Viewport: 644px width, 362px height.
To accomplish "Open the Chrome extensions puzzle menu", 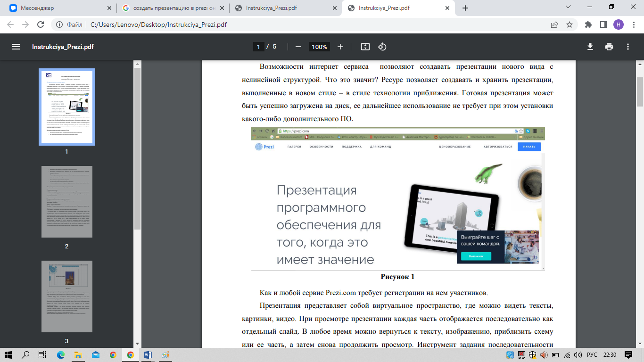I will [588, 25].
